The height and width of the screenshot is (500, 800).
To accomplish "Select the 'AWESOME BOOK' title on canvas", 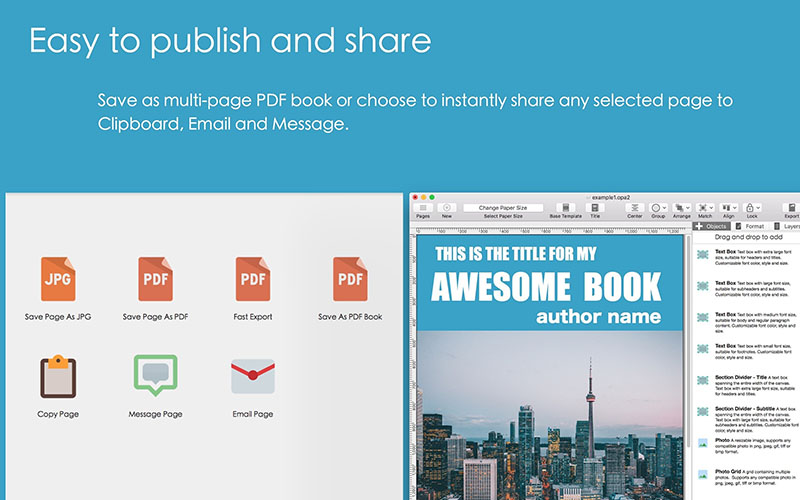I will 546,286.
